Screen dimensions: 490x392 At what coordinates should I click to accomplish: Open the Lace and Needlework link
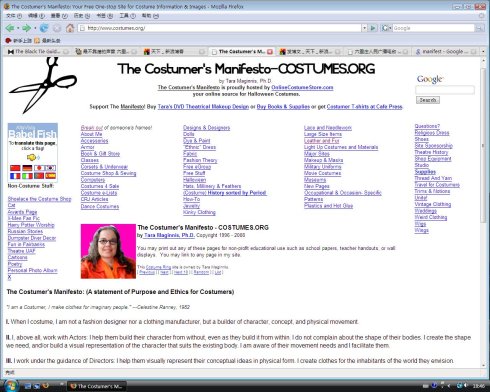[328, 128]
